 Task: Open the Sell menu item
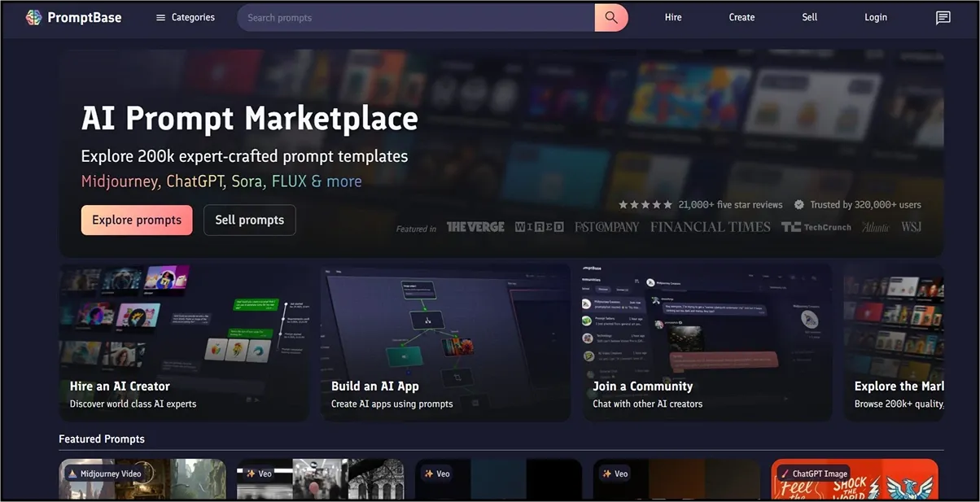pos(810,17)
